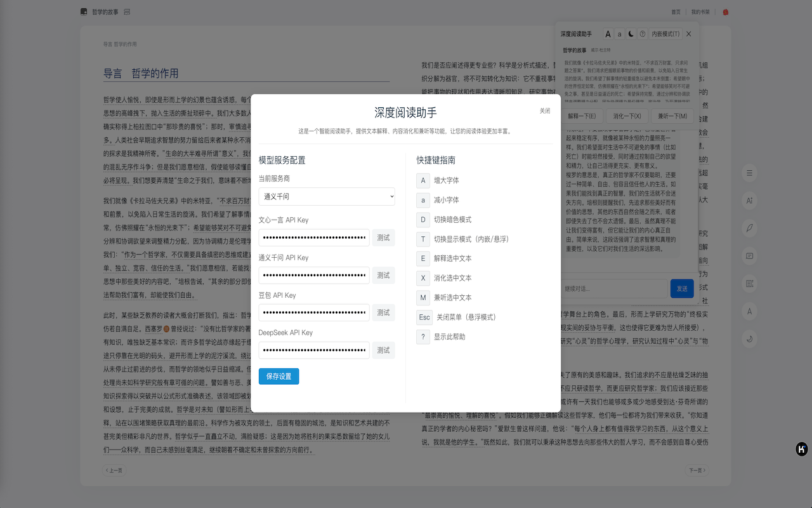Image resolution: width=812 pixels, height=508 pixels.
Task: Click the orange footnote marker after 西塞罗
Action: click(167, 329)
